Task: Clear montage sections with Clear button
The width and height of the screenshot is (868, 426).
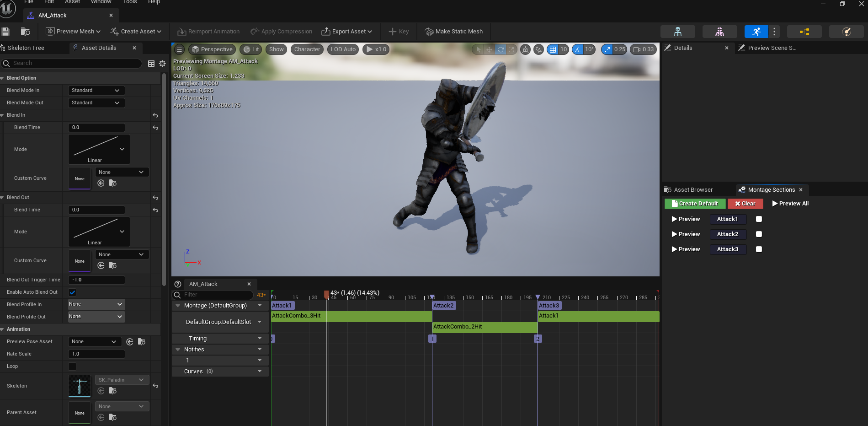Action: click(x=745, y=204)
